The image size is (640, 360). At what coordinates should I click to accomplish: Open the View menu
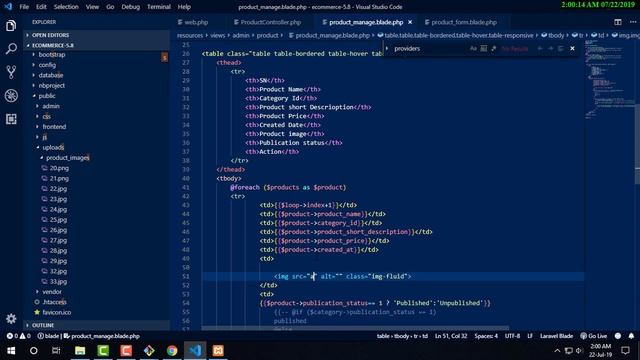(92, 7)
